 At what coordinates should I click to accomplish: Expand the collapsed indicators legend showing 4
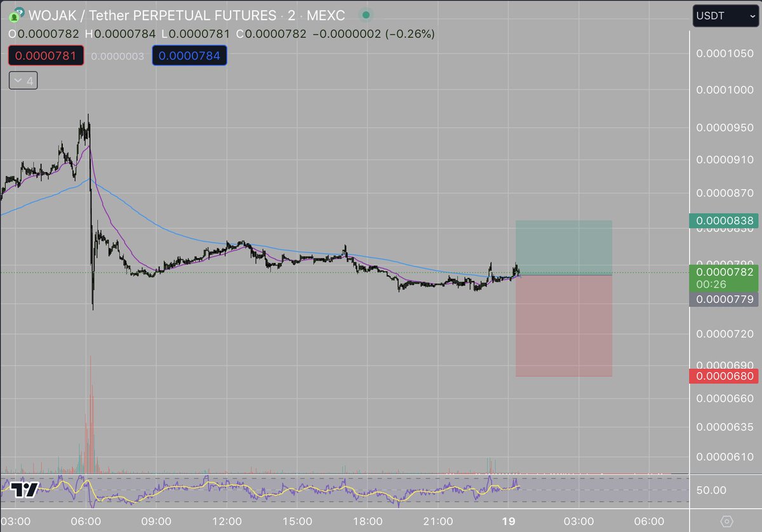click(x=23, y=81)
